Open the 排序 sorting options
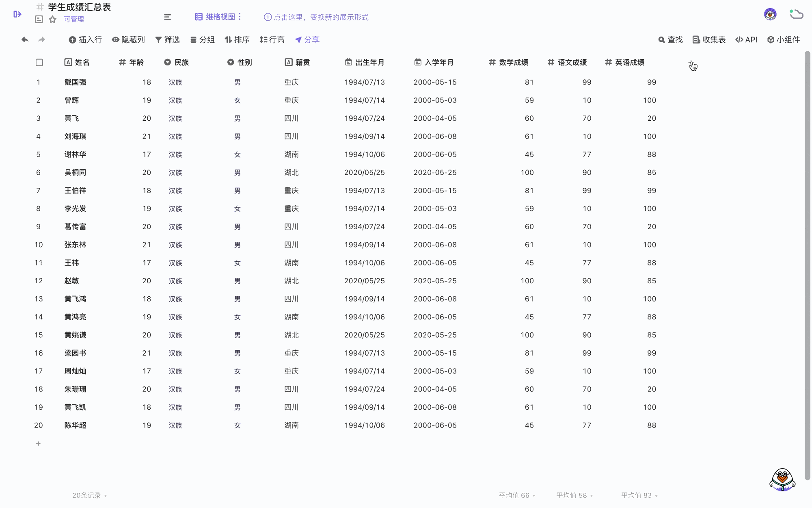Viewport: 812px width, 508px height. (238, 39)
